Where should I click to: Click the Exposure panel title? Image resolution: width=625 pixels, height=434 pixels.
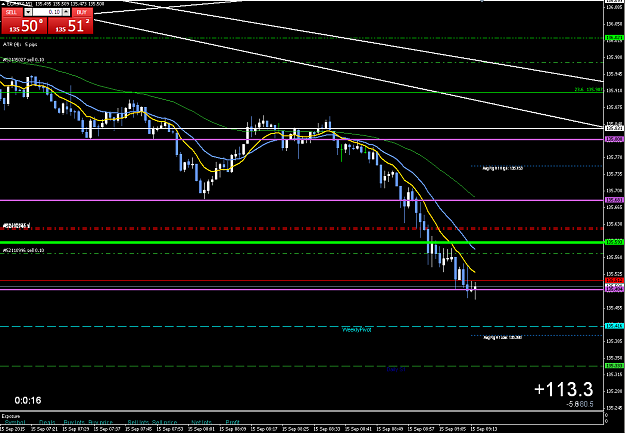[x=10, y=415]
